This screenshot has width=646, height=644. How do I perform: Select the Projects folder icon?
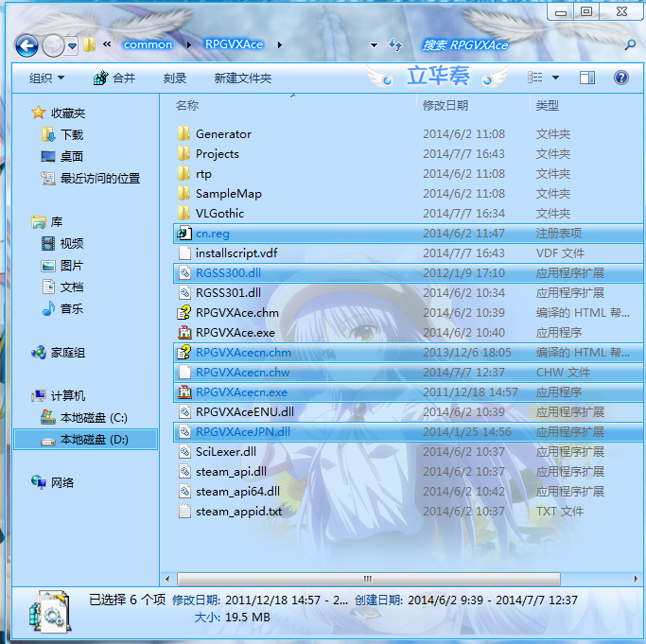[183, 154]
